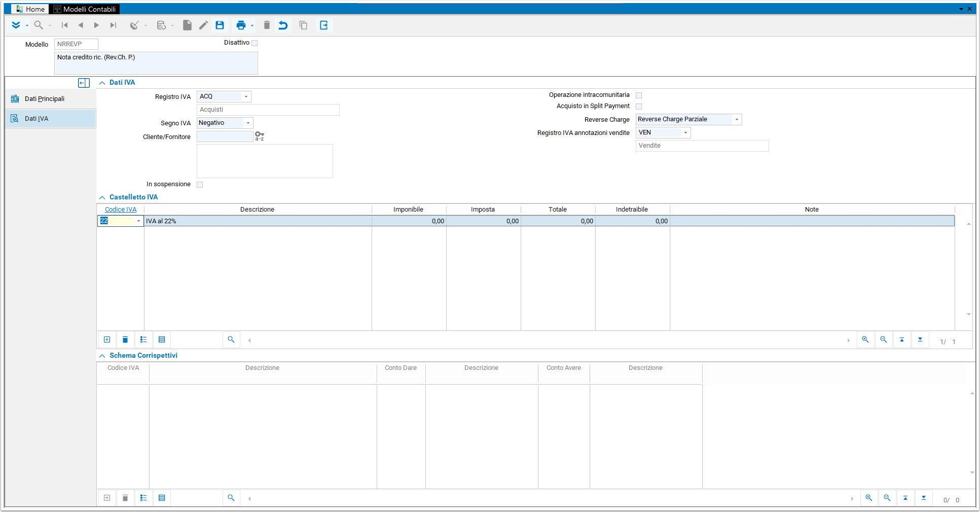
Task: Click the Codice IVA column header link
Action: coord(121,210)
